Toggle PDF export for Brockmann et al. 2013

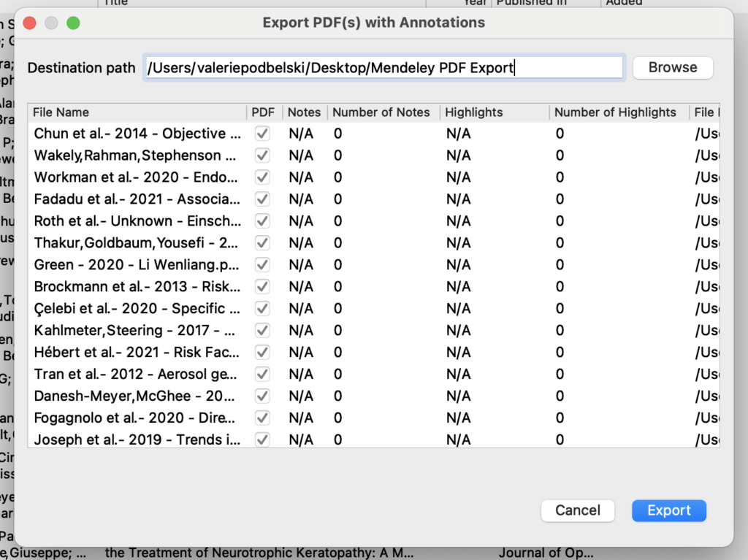(263, 287)
